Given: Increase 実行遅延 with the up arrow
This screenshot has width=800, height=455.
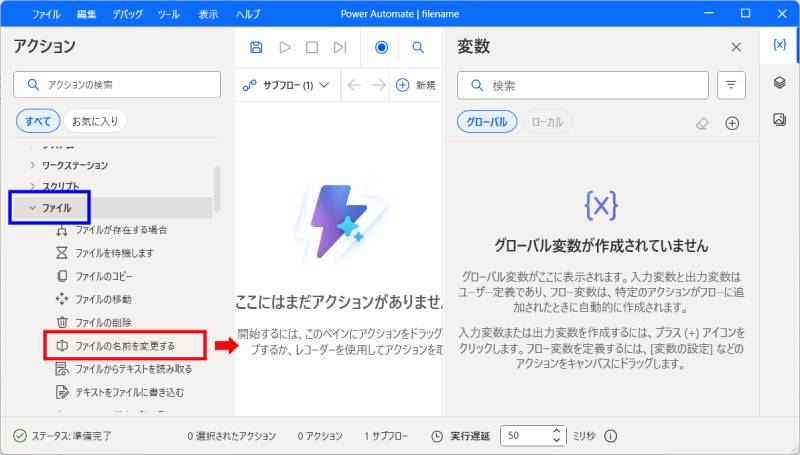Looking at the screenshot, I should [557, 432].
